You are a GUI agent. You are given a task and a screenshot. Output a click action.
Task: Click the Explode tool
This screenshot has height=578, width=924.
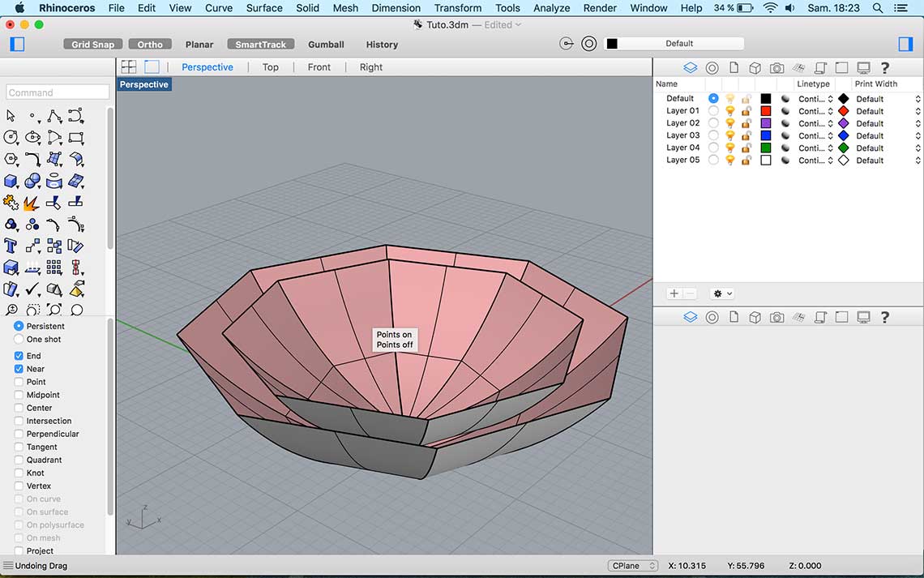pyautogui.click(x=32, y=203)
